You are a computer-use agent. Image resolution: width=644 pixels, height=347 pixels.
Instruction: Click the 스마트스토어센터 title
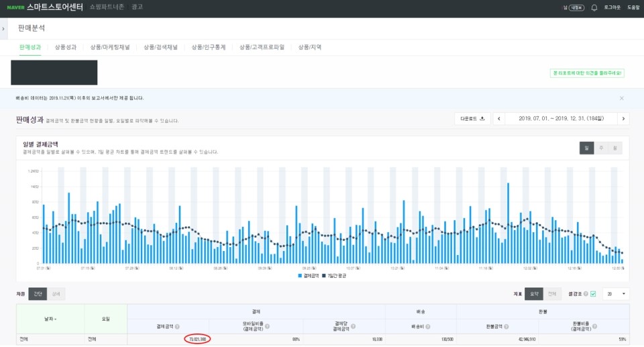point(54,7)
